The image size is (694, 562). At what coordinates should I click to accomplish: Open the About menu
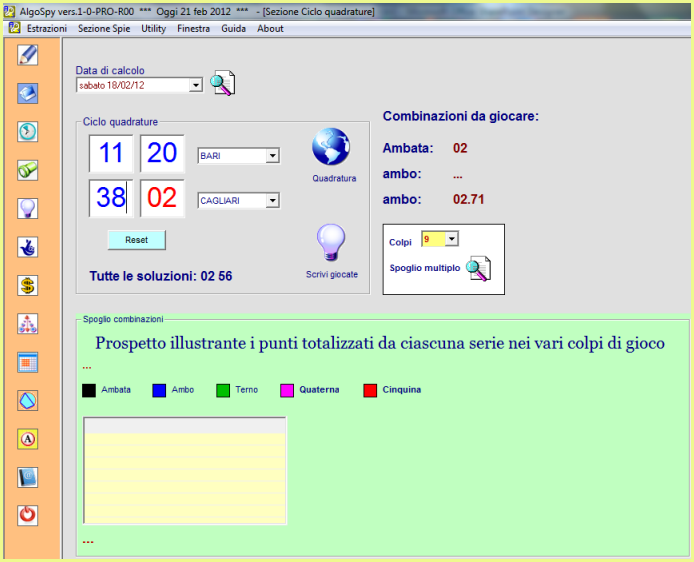click(x=270, y=29)
